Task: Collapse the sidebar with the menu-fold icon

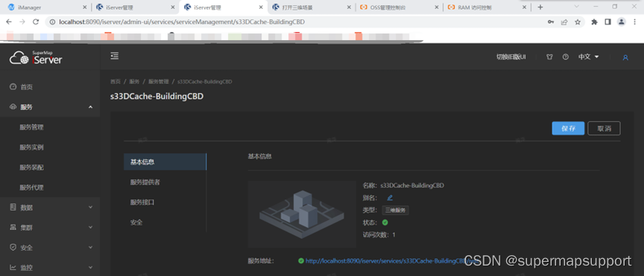Action: point(115,57)
